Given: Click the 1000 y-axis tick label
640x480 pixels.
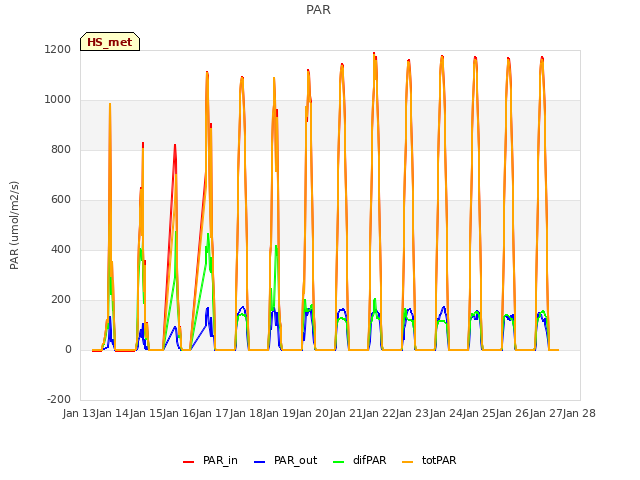Looking at the screenshot, I should point(58,100).
